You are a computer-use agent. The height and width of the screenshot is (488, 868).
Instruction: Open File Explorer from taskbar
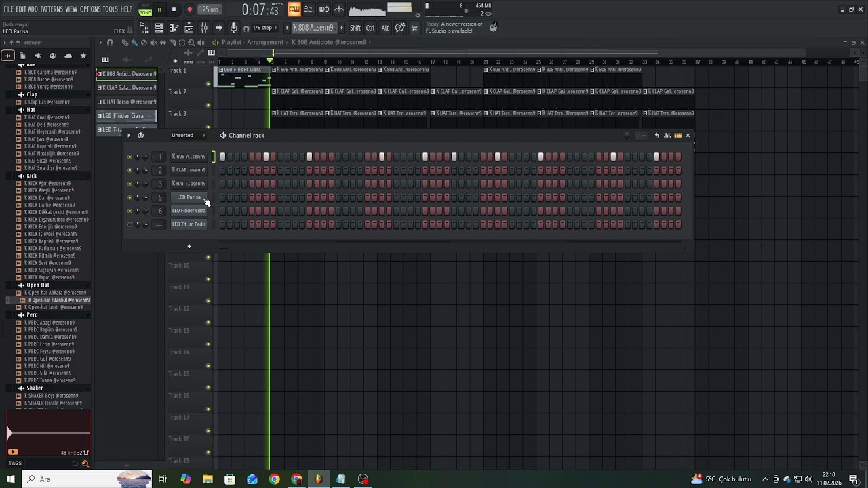tap(208, 479)
